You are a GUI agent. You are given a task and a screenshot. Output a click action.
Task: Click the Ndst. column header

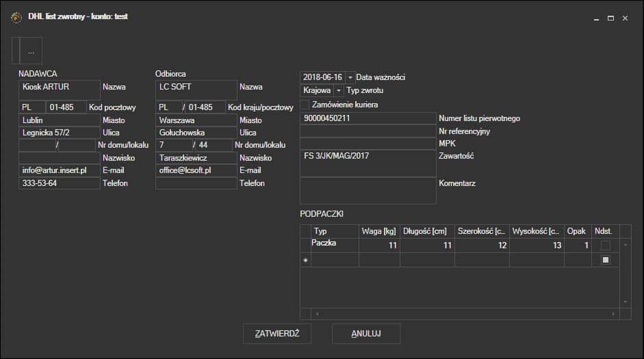pyautogui.click(x=606, y=231)
